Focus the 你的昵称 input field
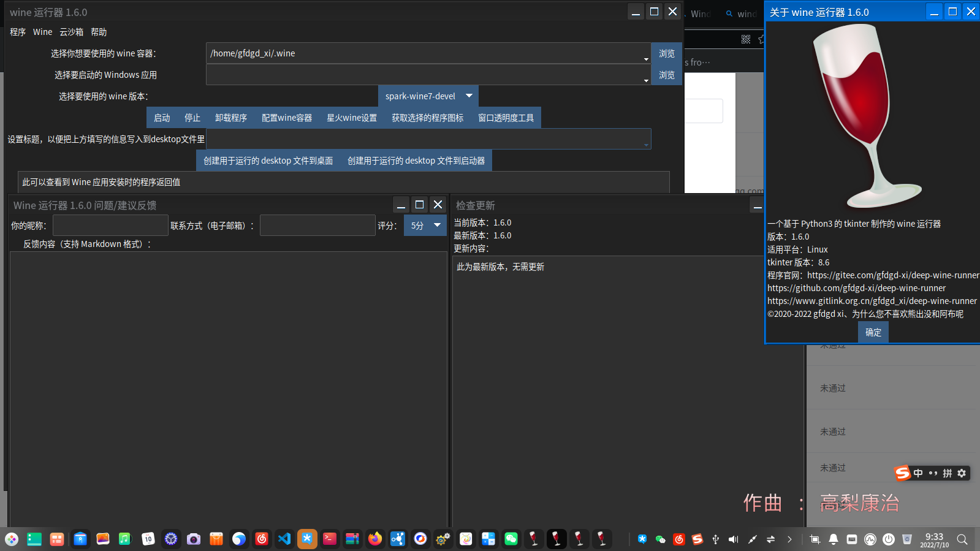This screenshot has width=980, height=551. [110, 226]
